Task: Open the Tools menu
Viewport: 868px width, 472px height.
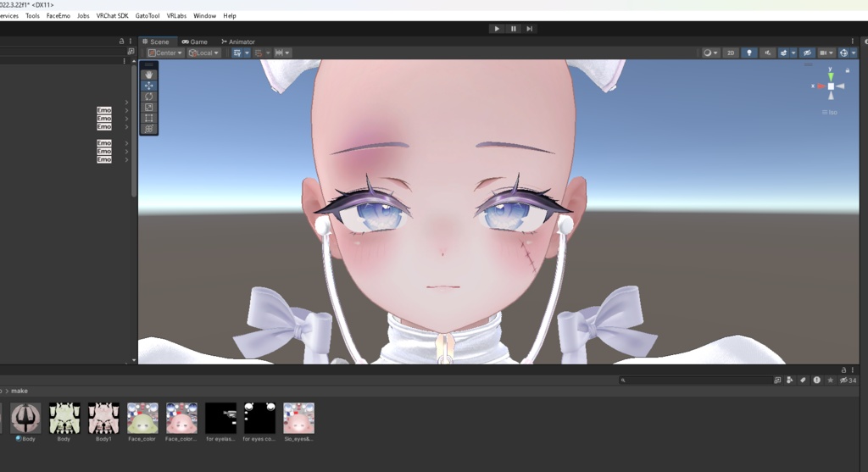Action: [x=33, y=16]
